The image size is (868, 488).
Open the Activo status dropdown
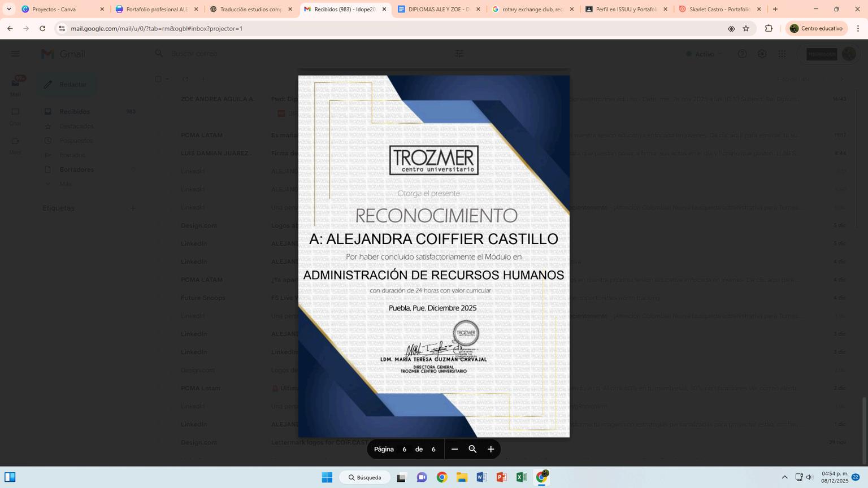(x=704, y=54)
